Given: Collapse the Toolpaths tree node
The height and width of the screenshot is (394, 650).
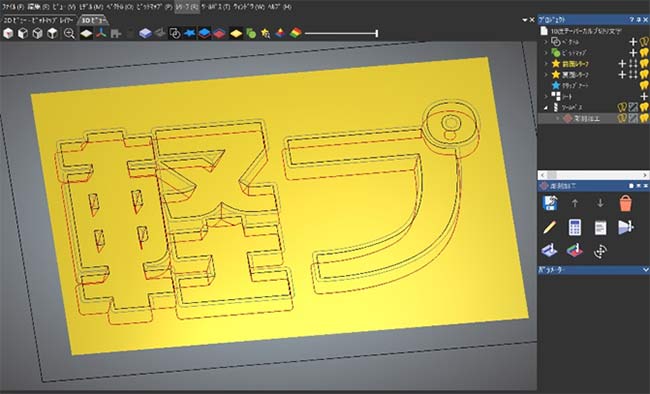Looking at the screenshot, I should click(x=546, y=107).
